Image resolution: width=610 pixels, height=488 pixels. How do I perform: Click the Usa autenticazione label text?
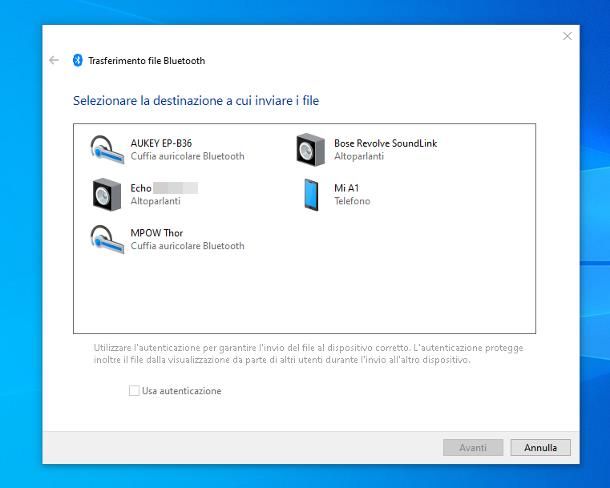182,391
